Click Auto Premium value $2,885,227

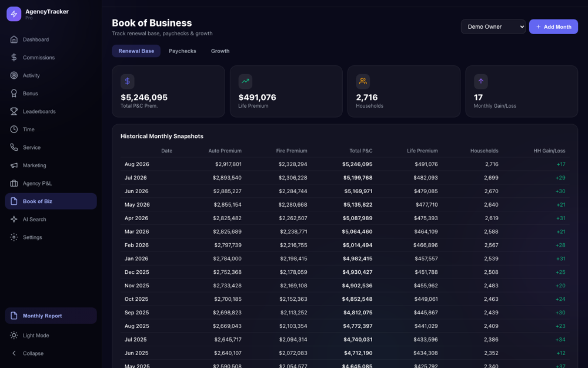227,191
